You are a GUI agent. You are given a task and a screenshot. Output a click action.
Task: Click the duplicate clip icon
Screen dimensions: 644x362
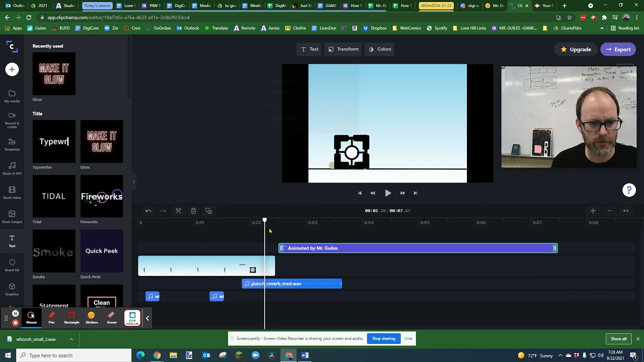click(209, 211)
